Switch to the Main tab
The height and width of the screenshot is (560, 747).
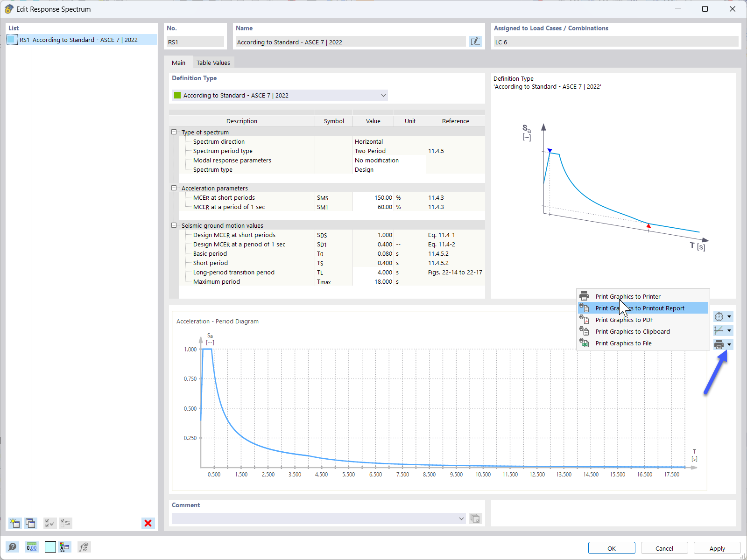pyautogui.click(x=178, y=63)
